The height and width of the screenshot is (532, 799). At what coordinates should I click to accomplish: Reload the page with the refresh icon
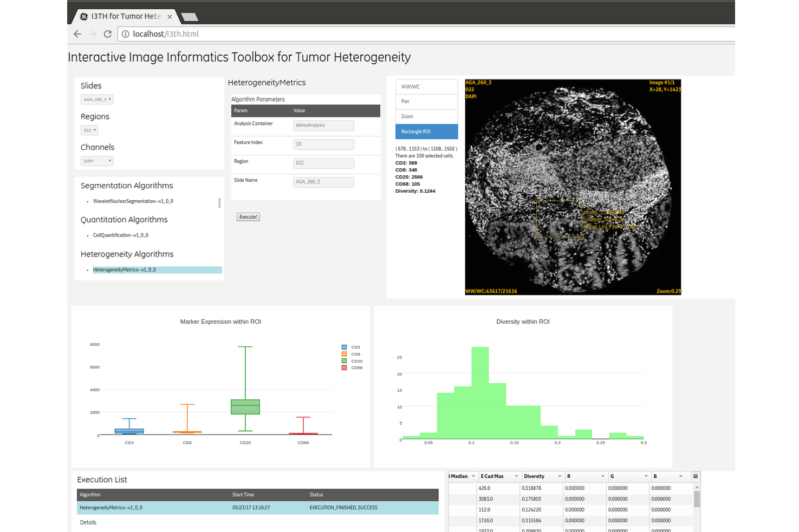coord(108,34)
